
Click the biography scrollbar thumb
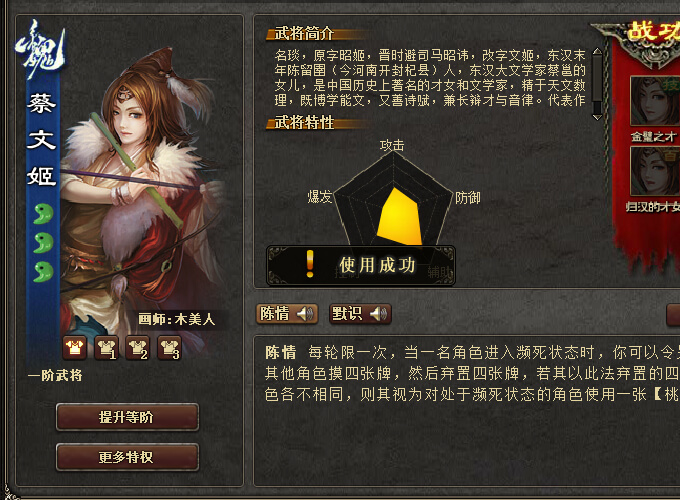click(x=597, y=78)
